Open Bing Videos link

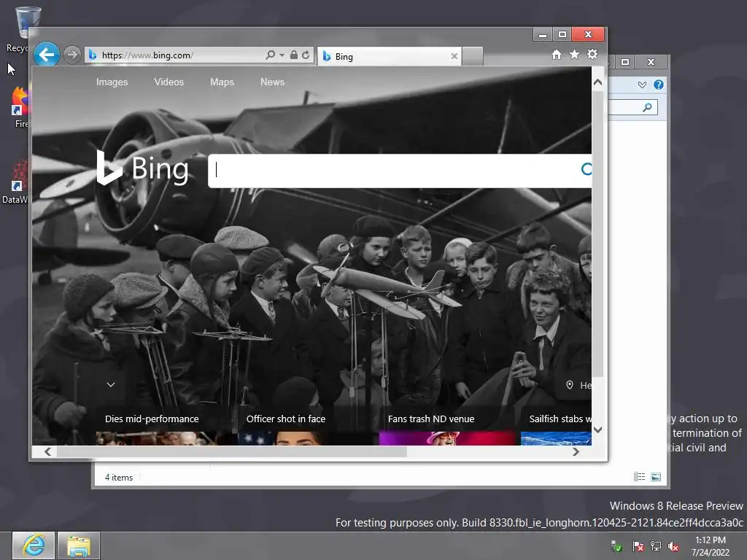point(169,82)
